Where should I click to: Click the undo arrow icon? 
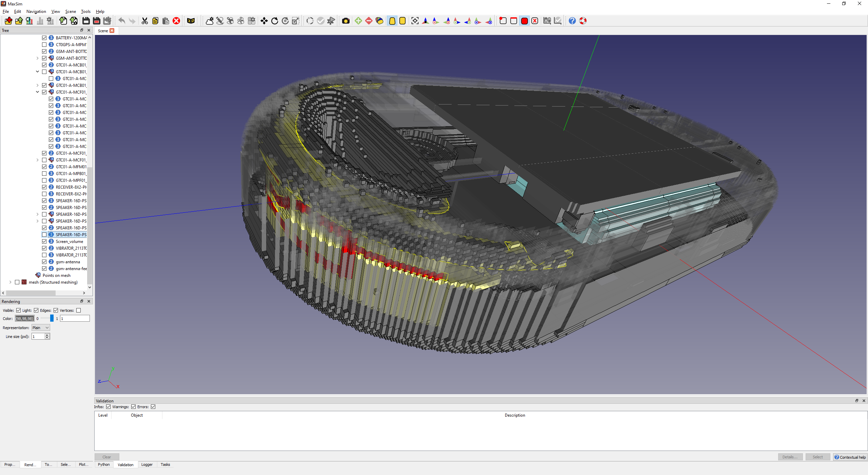pyautogui.click(x=122, y=21)
